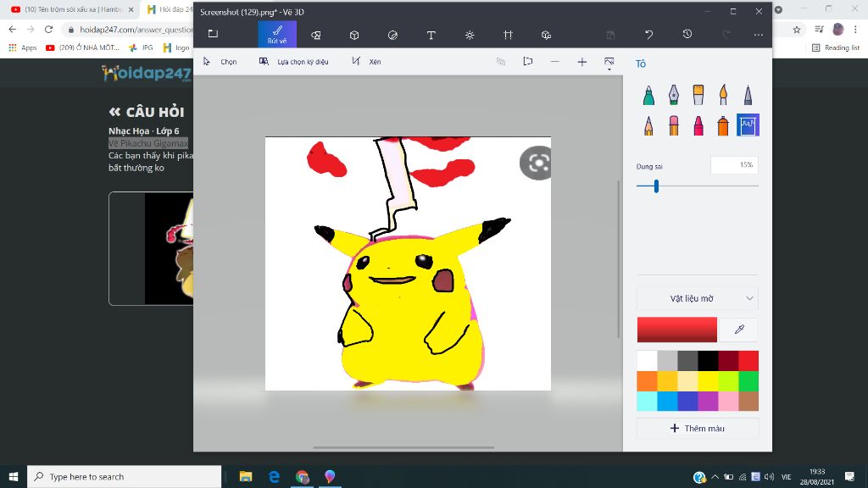Click the CÂU HỎI back link in Chrome
The height and width of the screenshot is (488, 868).
coord(146,112)
